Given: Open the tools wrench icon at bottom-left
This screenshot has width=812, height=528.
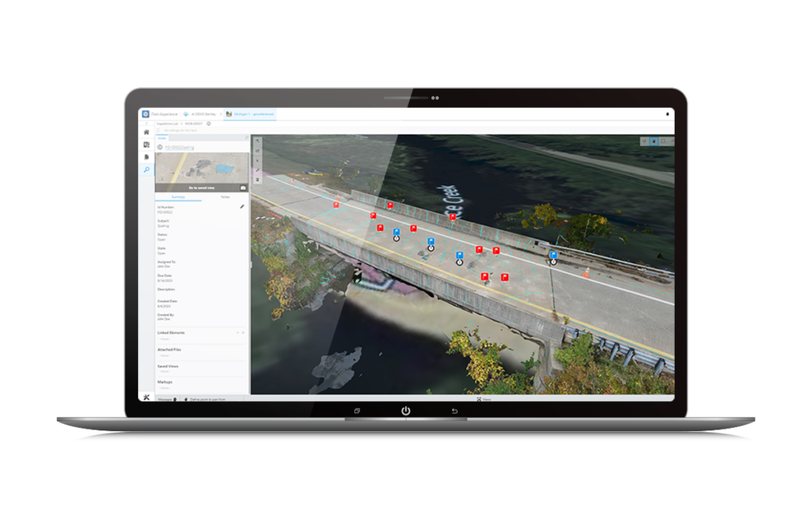Looking at the screenshot, I should [147, 397].
